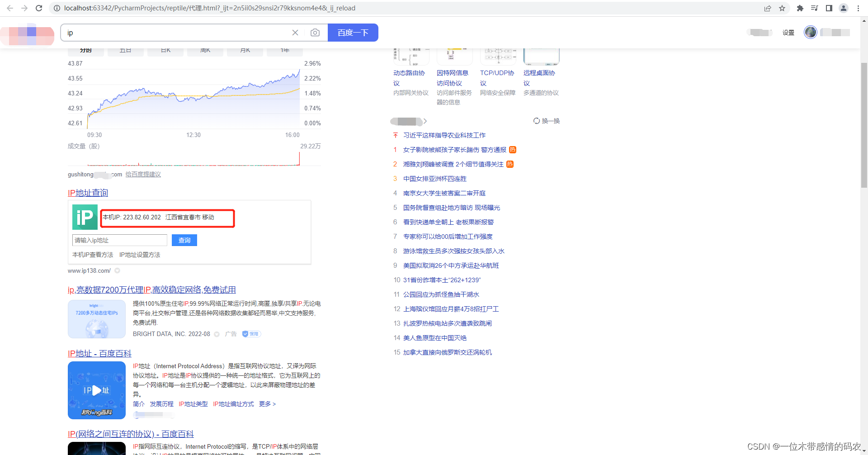Click the 查询 button

tap(184, 240)
